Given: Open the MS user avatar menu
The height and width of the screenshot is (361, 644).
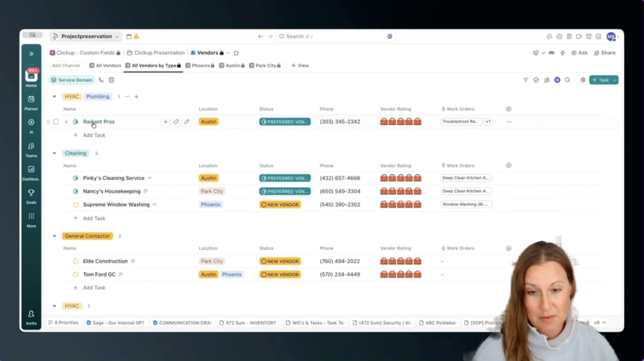Looking at the screenshot, I should click(611, 36).
